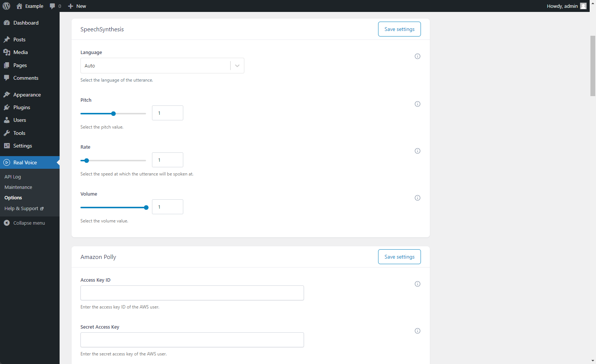Go to the API Log submenu
Screen dimensions: 596x364
click(13, 177)
